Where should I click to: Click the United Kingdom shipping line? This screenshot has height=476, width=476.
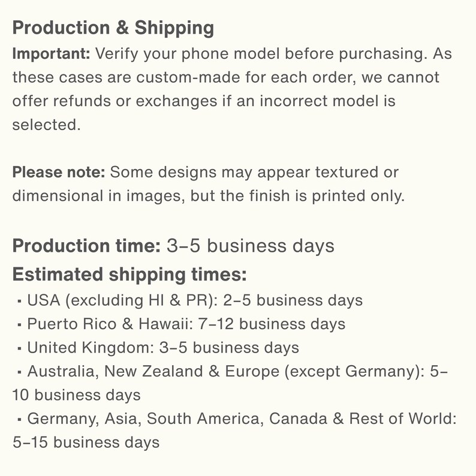point(158,348)
